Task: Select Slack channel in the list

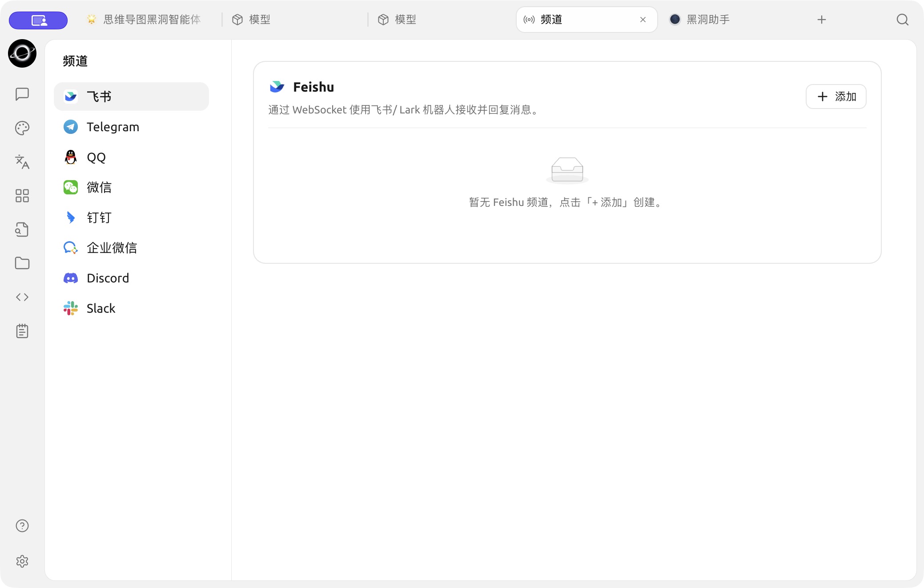Action: (x=132, y=308)
